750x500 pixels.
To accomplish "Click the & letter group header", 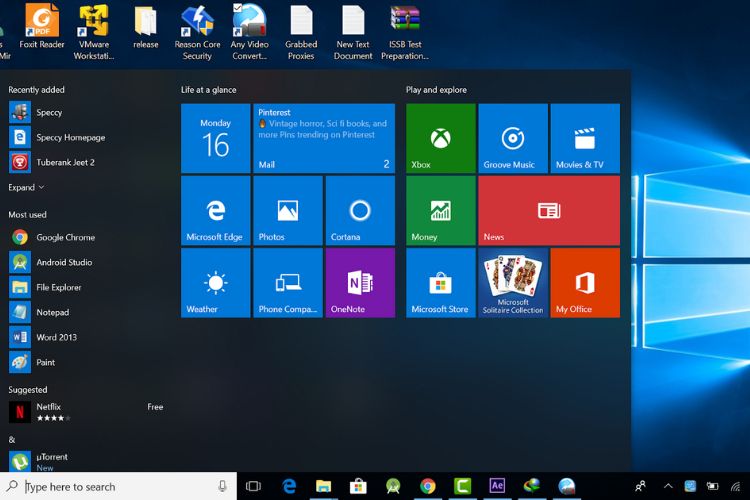I will 12,440.
